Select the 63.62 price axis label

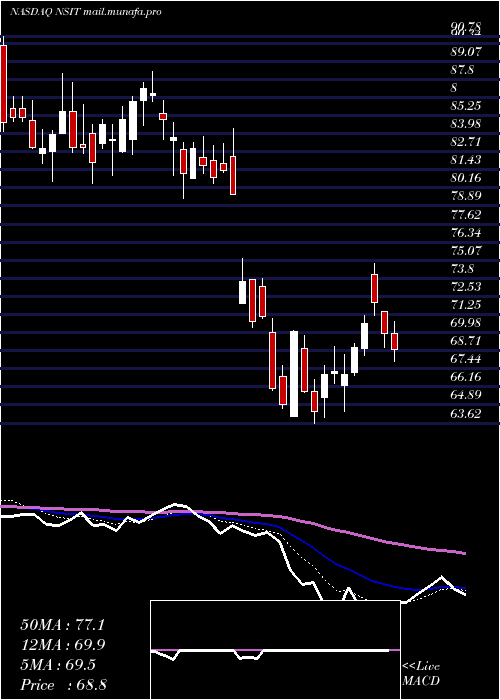[x=467, y=414]
